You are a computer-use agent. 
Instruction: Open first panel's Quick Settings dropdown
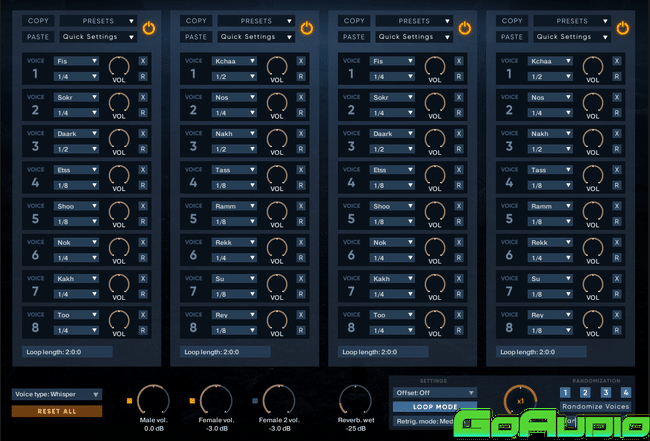98,37
